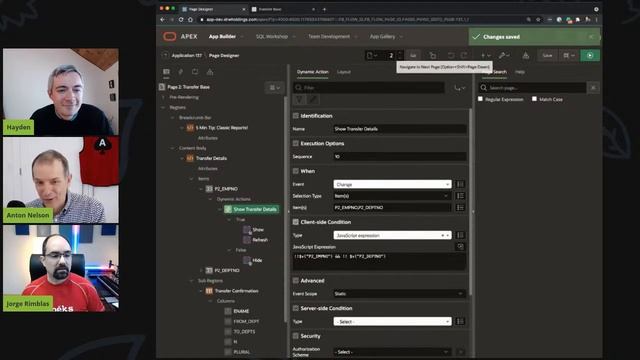The width and height of the screenshot is (640, 360).
Task: Select the FROM_DEPT column
Action: tap(246, 322)
